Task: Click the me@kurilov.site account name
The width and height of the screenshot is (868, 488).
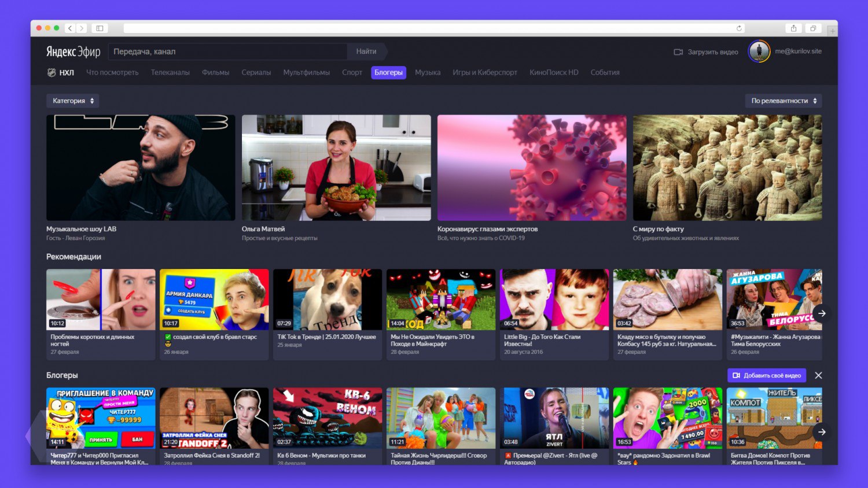Action: [x=798, y=51]
